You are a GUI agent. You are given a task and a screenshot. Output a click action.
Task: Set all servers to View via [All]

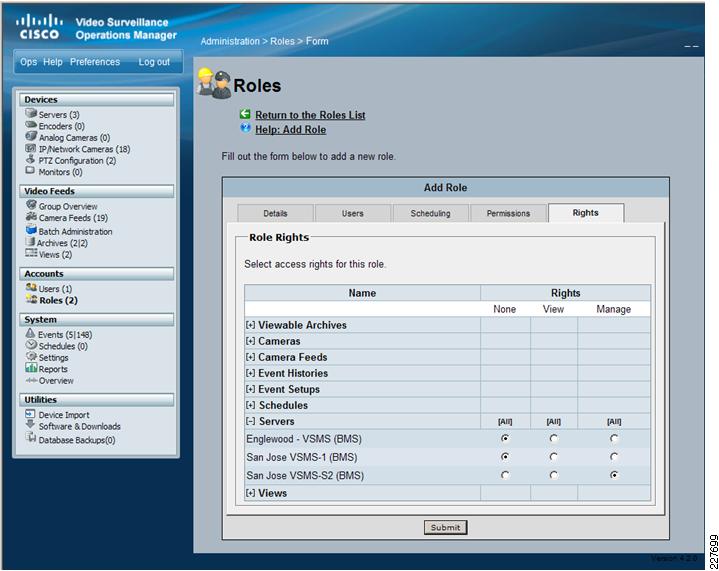pyautogui.click(x=554, y=421)
